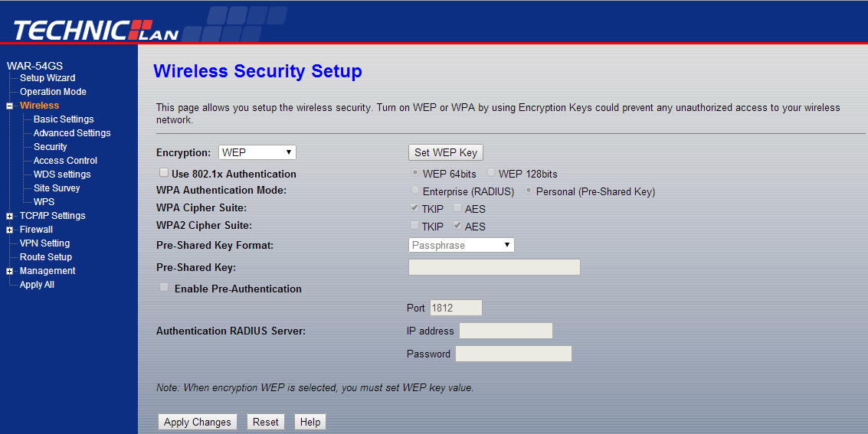Click Apply All in sidebar

tap(37, 286)
